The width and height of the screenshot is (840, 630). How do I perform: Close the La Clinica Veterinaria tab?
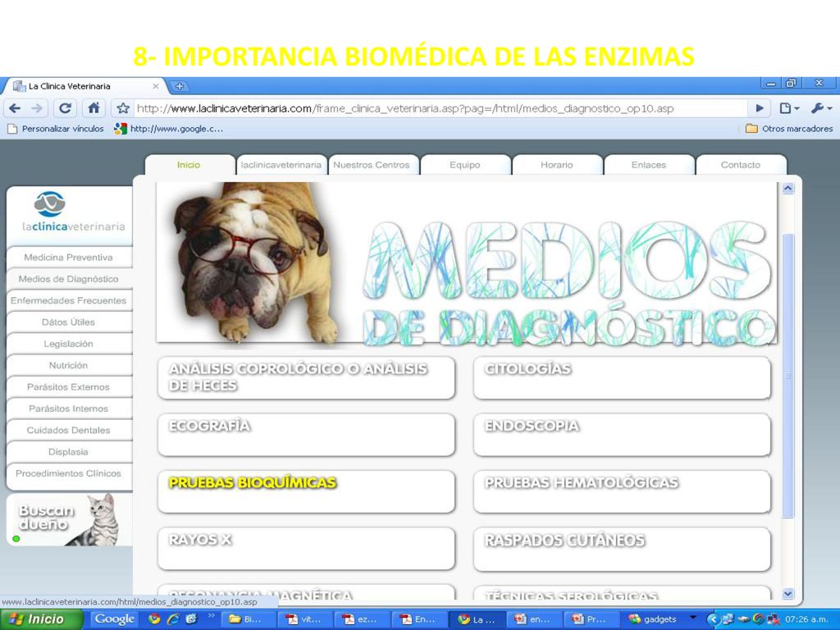tap(156, 85)
